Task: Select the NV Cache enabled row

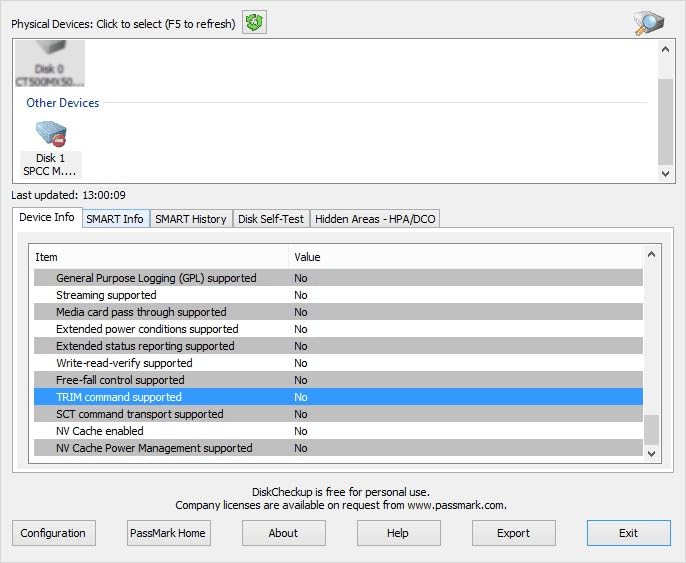Action: pyautogui.click(x=338, y=431)
